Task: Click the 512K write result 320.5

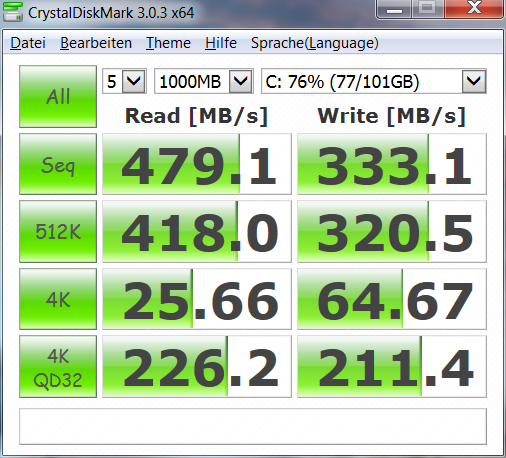Action: pyautogui.click(x=392, y=231)
